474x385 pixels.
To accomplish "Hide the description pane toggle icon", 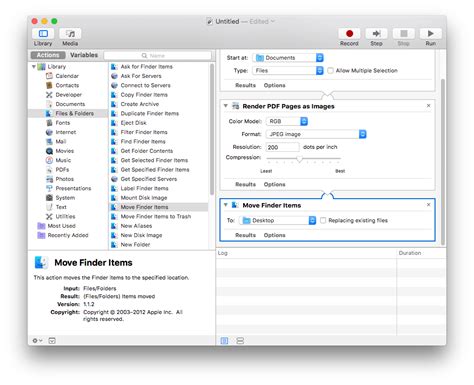I will (52, 340).
